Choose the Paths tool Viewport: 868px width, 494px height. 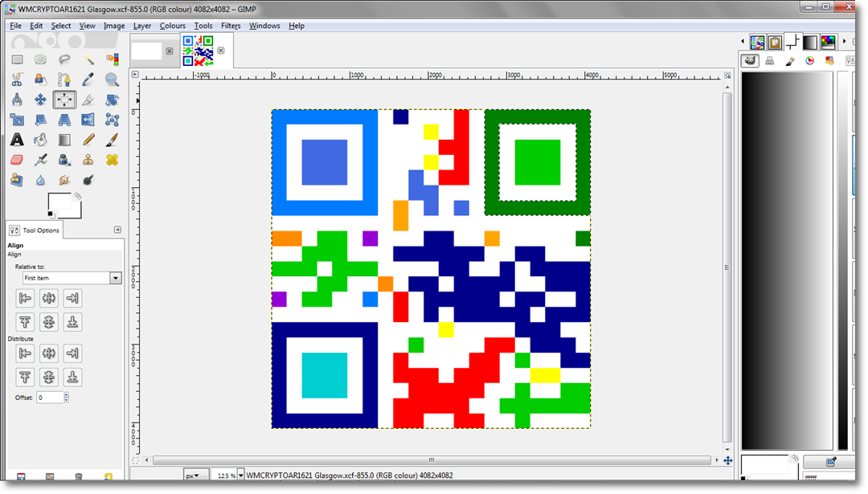[64, 80]
